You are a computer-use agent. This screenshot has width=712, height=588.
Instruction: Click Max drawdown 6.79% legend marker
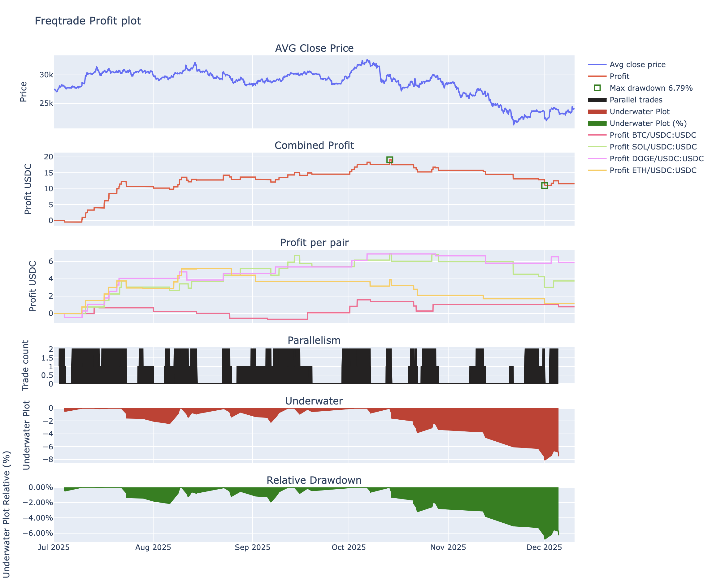point(597,88)
